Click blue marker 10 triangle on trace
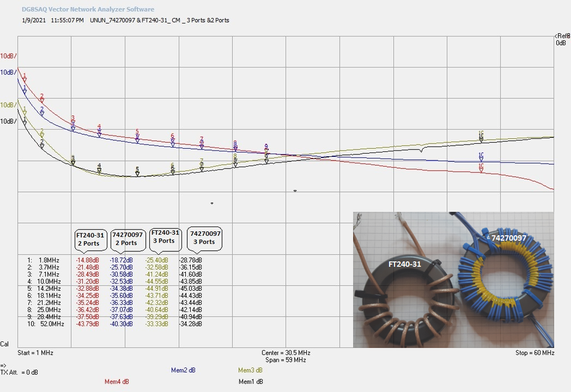This screenshot has width=571, height=392. pos(481,157)
